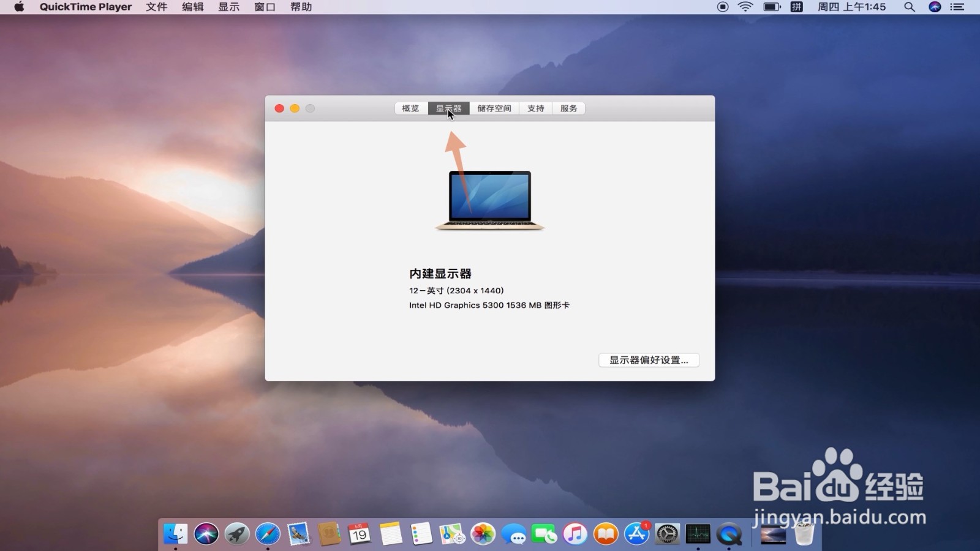
Task: Open Maps from the Dock
Action: click(451, 534)
